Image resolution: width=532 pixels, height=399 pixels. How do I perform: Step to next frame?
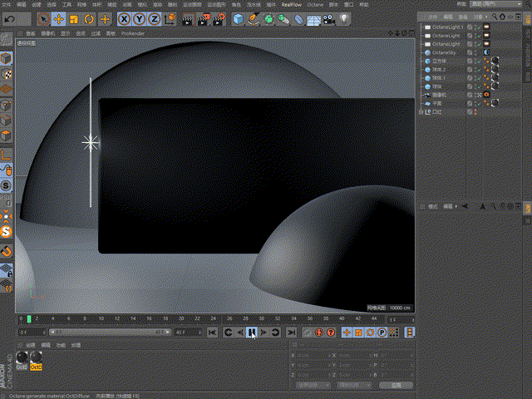pos(264,332)
